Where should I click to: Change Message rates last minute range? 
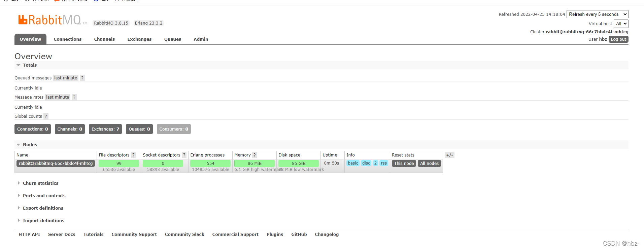pyautogui.click(x=58, y=97)
